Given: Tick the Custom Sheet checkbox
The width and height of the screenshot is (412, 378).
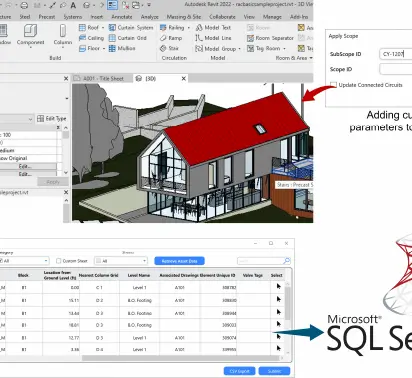Looking at the screenshot, I should [x=59, y=261].
